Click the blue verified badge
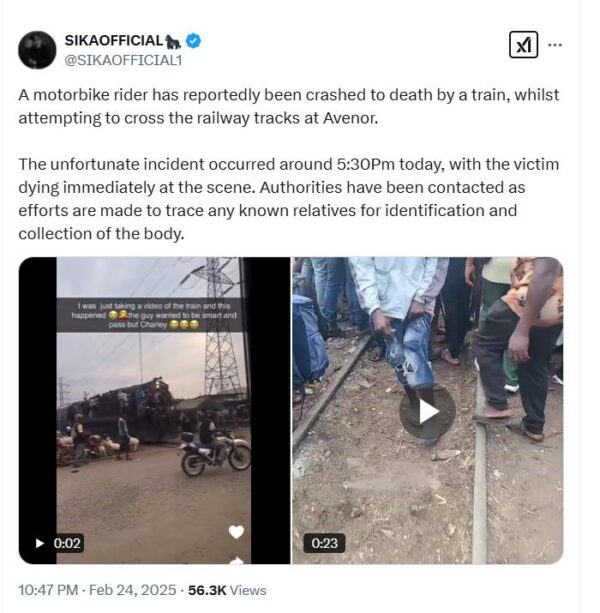The image size is (600, 613). 196,41
